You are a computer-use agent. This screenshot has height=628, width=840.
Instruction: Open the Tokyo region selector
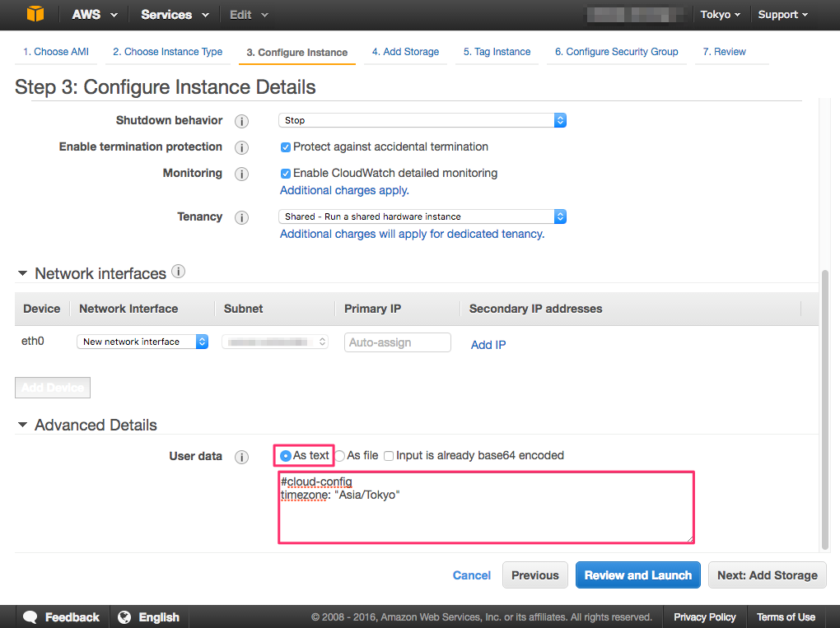coord(721,15)
